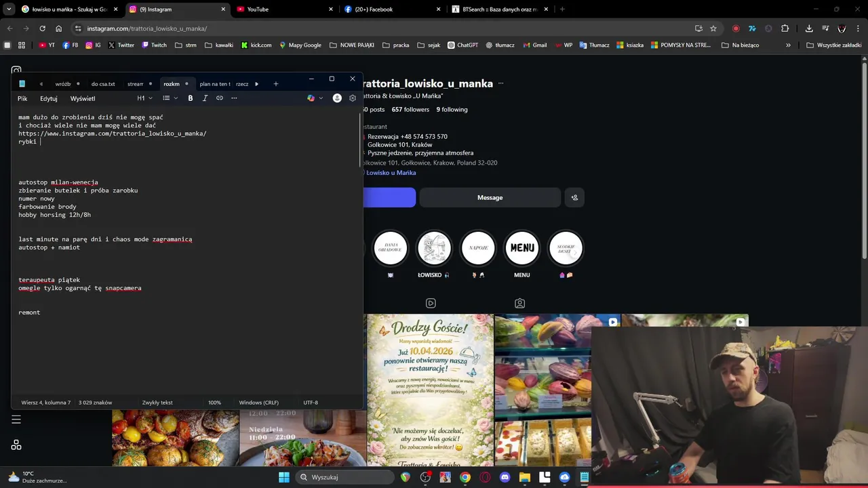868x488 pixels.
Task: Open the Wyświetl menu
Action: pyautogui.click(x=83, y=98)
